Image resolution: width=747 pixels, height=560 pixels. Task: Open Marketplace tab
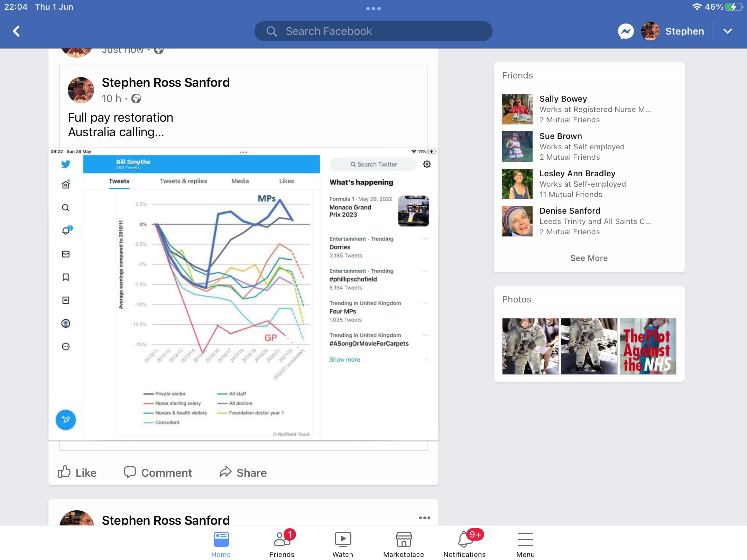click(x=404, y=544)
